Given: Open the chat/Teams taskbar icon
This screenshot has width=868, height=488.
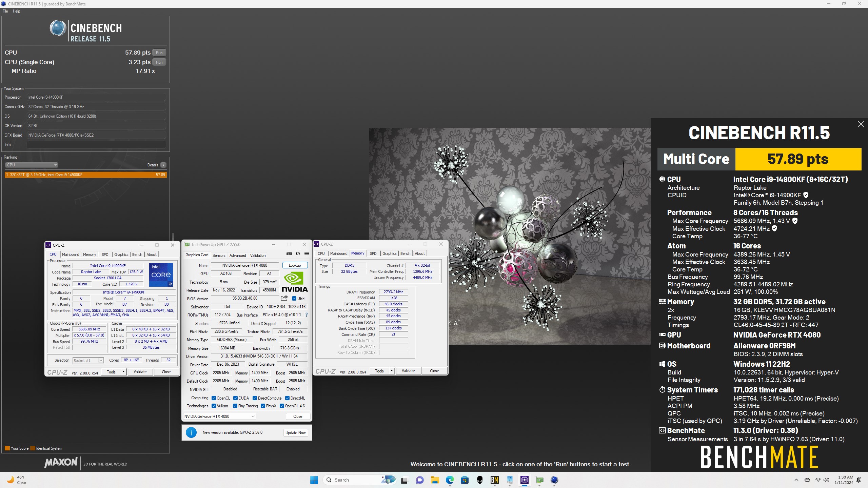Looking at the screenshot, I should tap(420, 480).
